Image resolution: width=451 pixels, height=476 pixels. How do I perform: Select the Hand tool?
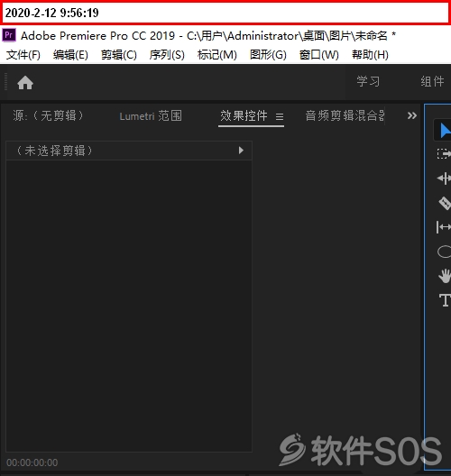(445, 276)
